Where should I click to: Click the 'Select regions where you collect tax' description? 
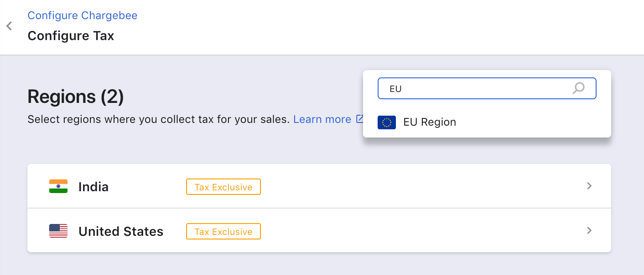point(159,120)
